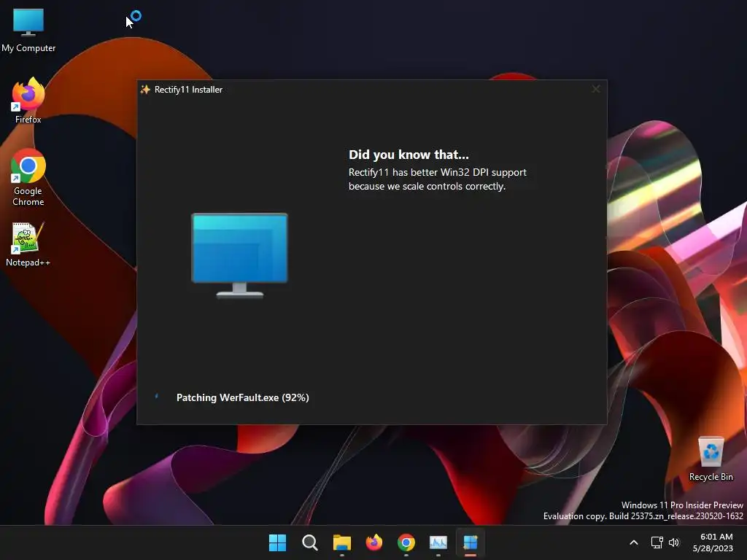747x560 pixels.
Task: Close the Rectify11 Installer window
Action: pyautogui.click(x=595, y=89)
